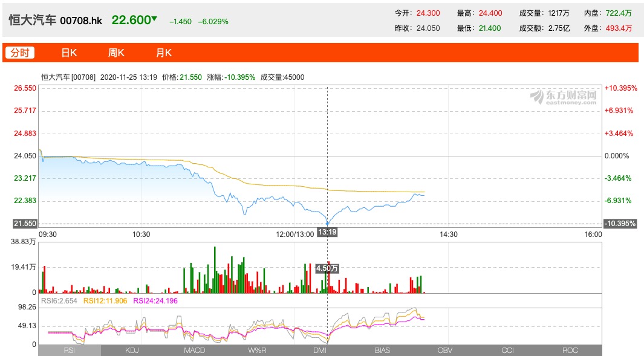This screenshot has height=356, width=644.
Task: Click the current price 22.600
Action: [131, 20]
